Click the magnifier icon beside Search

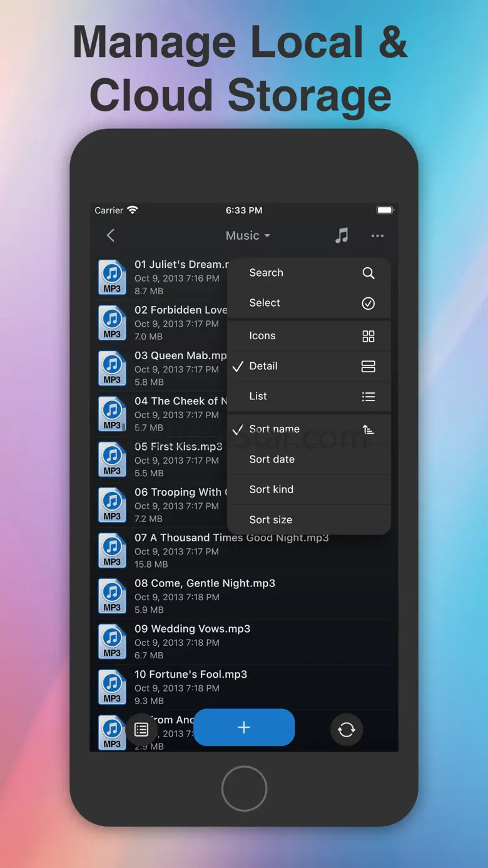pyautogui.click(x=369, y=273)
